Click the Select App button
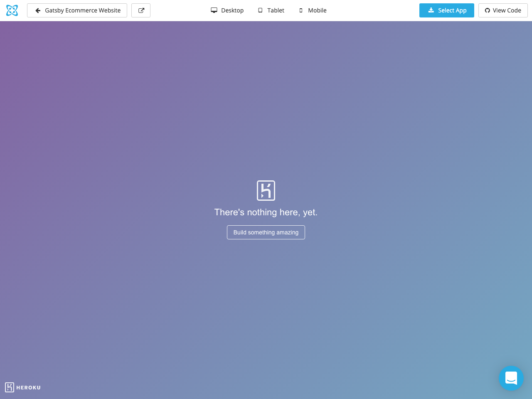The width and height of the screenshot is (532, 399). pyautogui.click(x=447, y=10)
